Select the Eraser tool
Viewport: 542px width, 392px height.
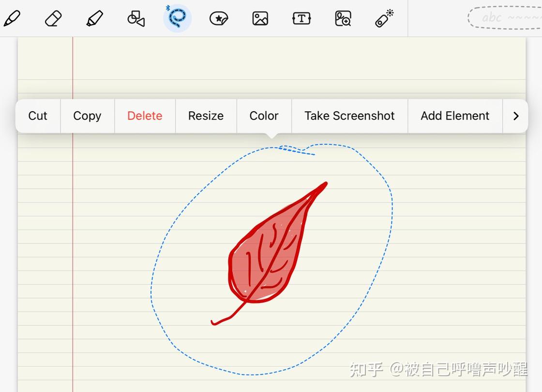pyautogui.click(x=53, y=18)
